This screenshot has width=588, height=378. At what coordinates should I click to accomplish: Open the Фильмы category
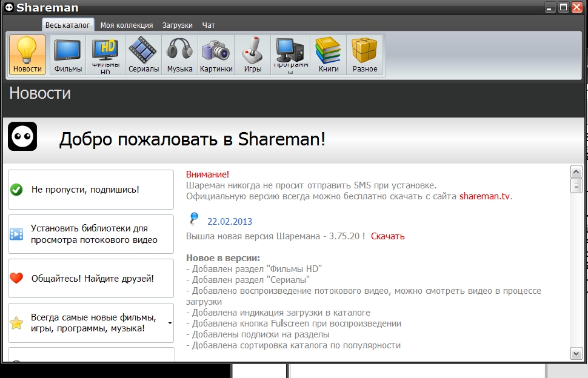pos(68,55)
